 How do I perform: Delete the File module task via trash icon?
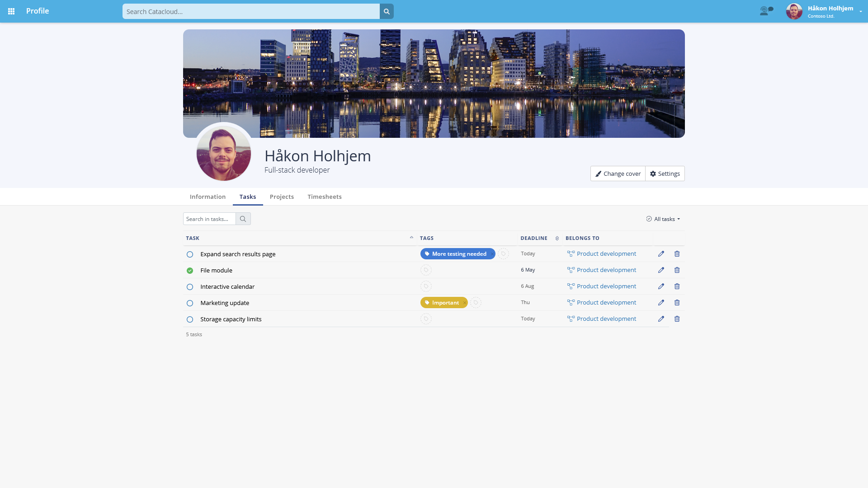coord(677,270)
